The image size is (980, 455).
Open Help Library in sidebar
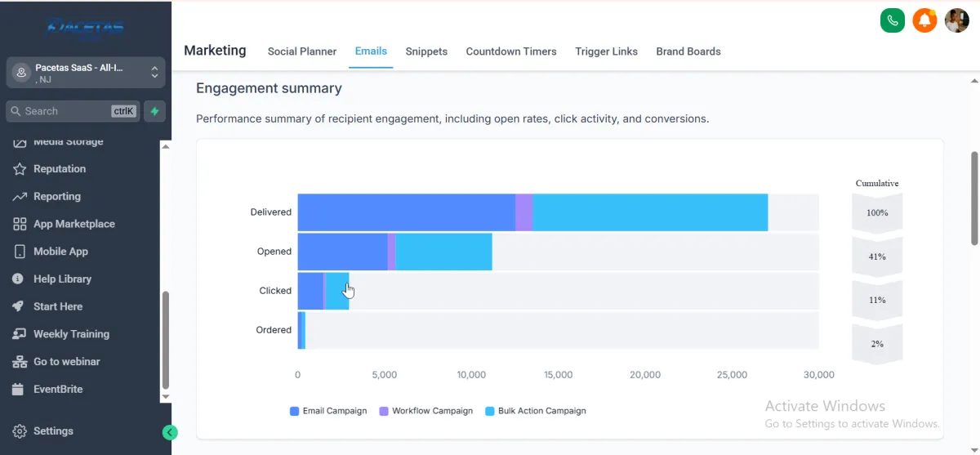point(62,279)
